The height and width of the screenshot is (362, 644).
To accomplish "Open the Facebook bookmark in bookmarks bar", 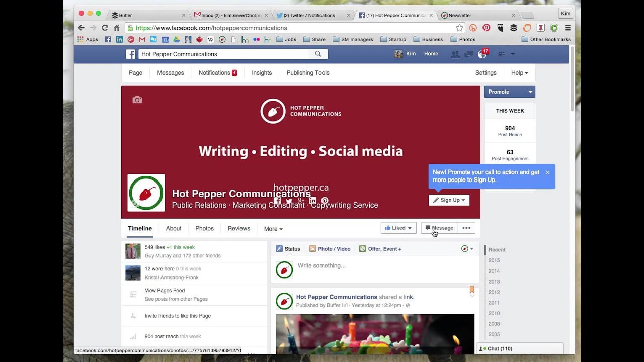I will pyautogui.click(x=108, y=39).
